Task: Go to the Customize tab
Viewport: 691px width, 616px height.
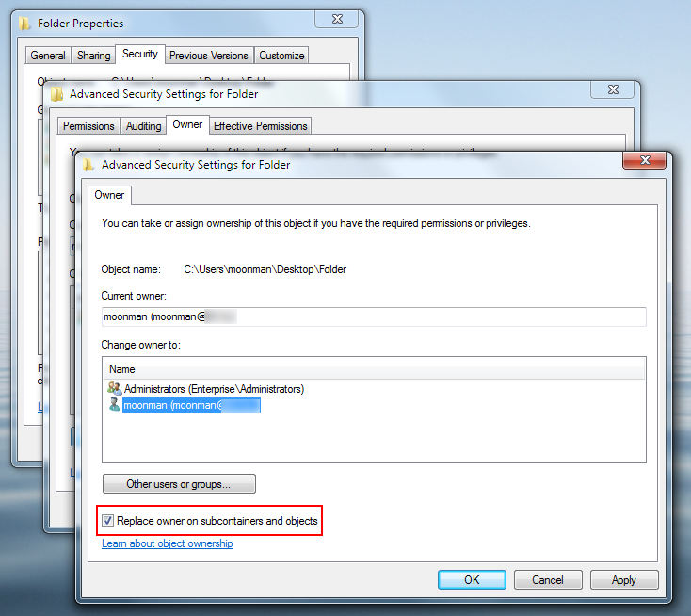Action: tap(281, 56)
